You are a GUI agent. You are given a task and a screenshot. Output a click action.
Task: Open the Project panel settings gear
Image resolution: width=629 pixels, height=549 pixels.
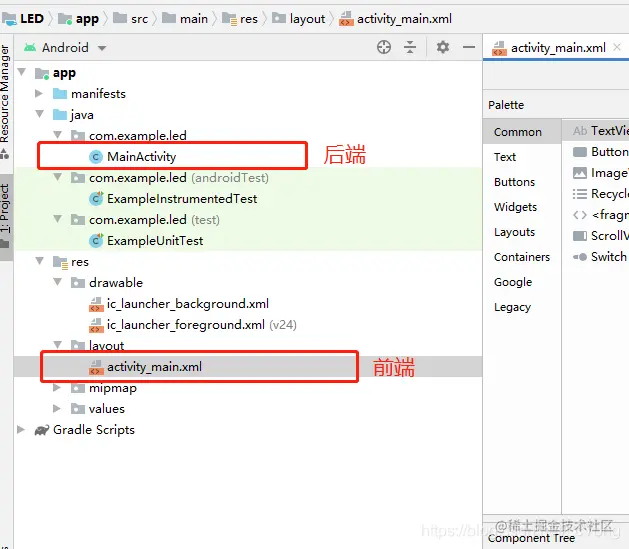(442, 47)
